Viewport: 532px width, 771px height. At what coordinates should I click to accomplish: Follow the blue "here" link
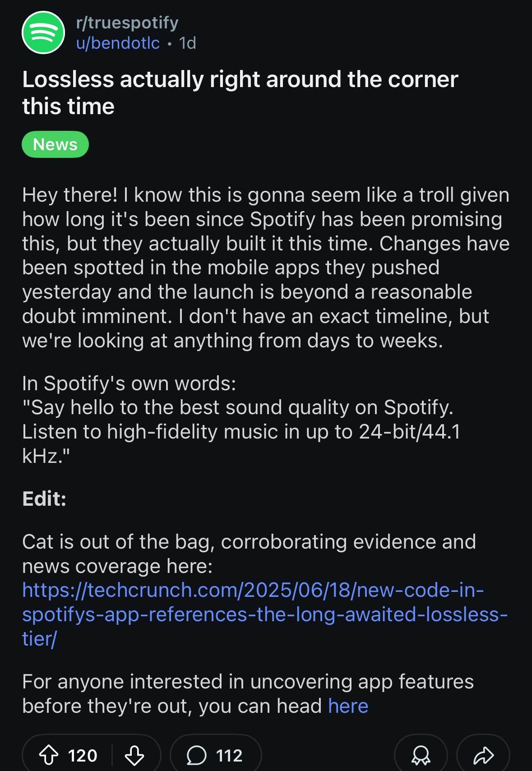pyautogui.click(x=348, y=706)
